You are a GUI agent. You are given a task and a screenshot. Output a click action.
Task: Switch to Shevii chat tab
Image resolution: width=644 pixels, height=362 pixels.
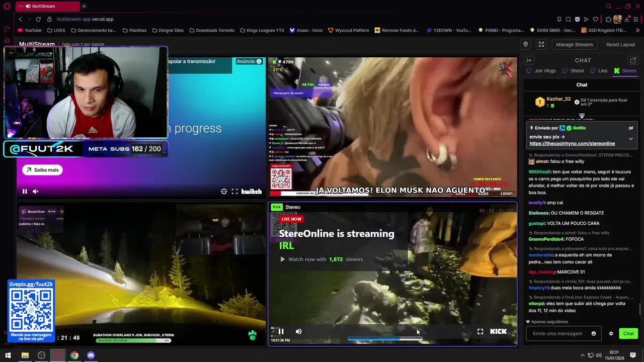(573, 71)
